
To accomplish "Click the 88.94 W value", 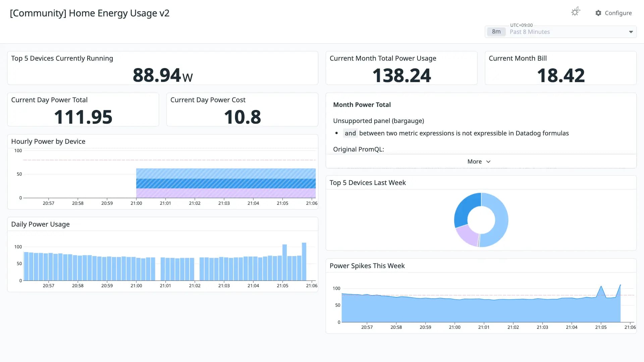I will pyautogui.click(x=163, y=75).
